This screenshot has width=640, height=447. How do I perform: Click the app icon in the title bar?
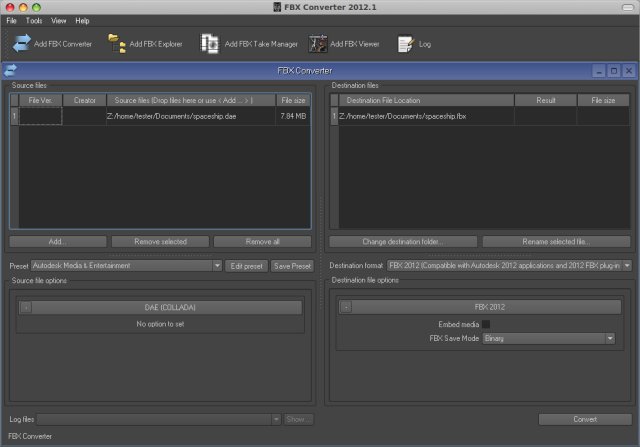point(277,7)
